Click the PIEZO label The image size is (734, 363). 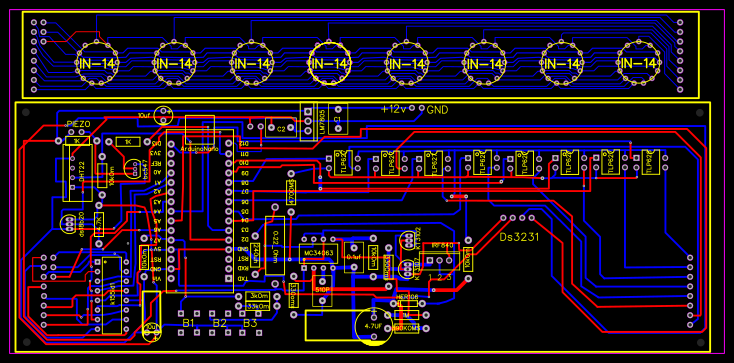point(78,124)
